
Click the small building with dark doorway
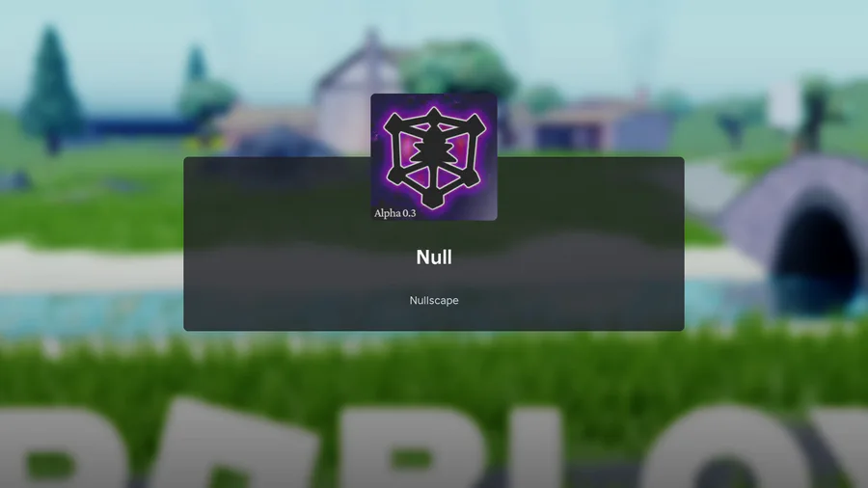576,130
